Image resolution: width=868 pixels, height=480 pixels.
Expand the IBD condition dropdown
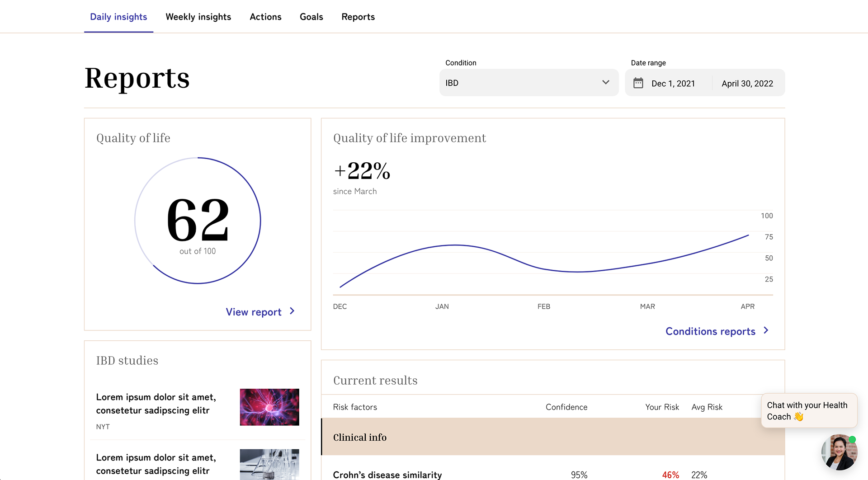click(x=528, y=83)
